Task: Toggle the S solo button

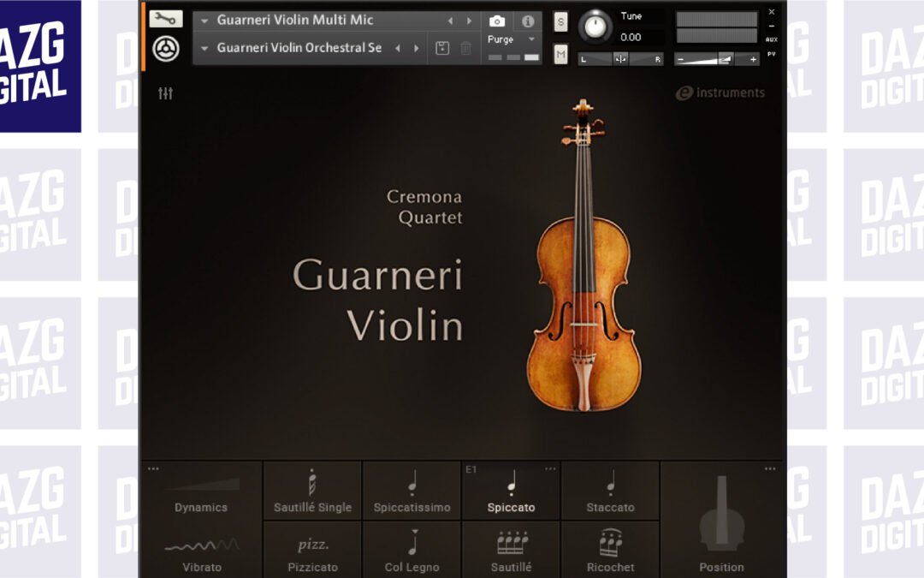Action: (560, 21)
